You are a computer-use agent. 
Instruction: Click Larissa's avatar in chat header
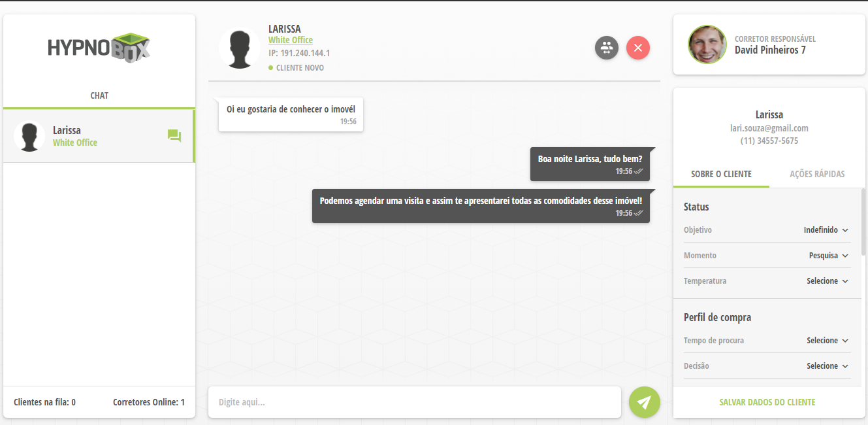coord(240,48)
